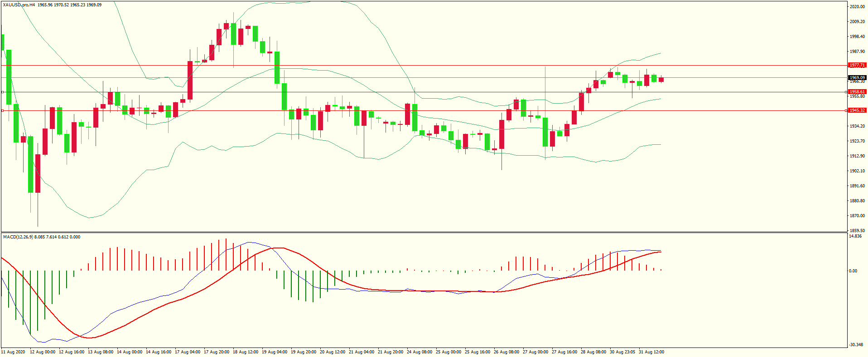The height and width of the screenshot is (357, 868).
Task: Click the 1859.50 price scale value
Action: pos(857,230)
